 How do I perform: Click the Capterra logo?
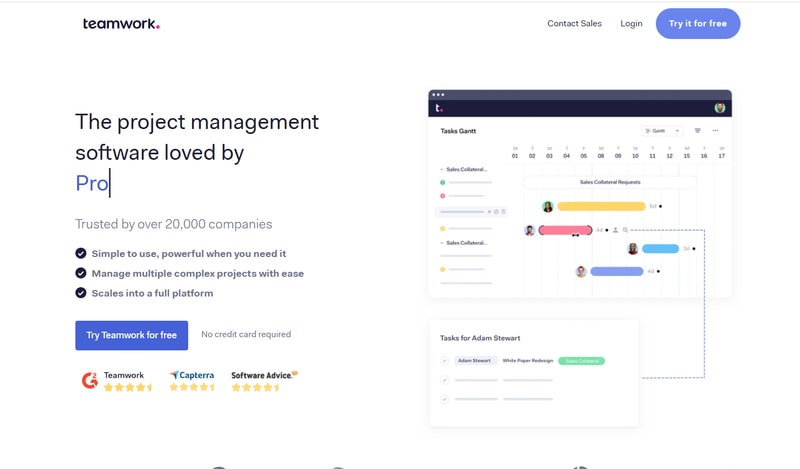coord(192,375)
